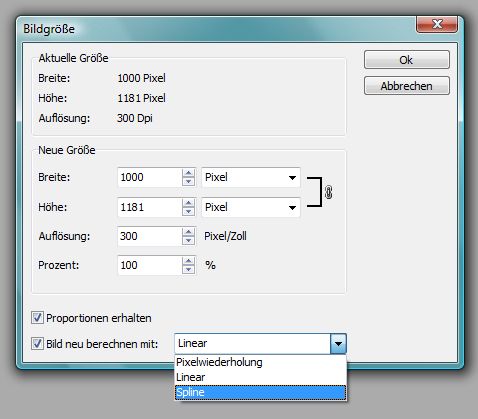The width and height of the screenshot is (478, 419).
Task: Increase Auflösung with up spinner arrow
Action: [x=189, y=232]
